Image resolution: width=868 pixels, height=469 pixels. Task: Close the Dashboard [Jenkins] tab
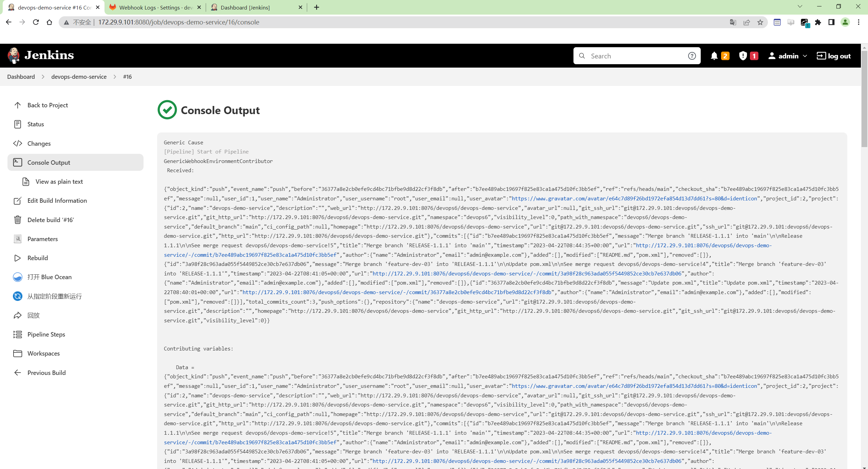pos(300,7)
